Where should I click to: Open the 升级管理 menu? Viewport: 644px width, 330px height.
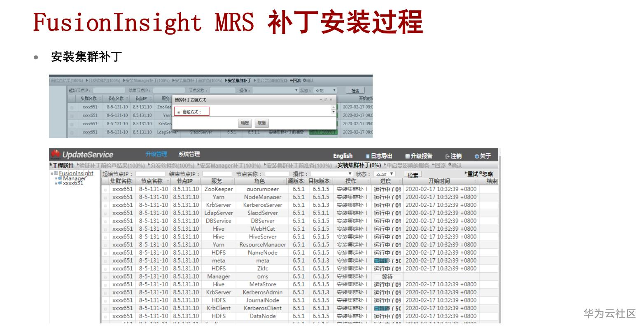pos(156,154)
